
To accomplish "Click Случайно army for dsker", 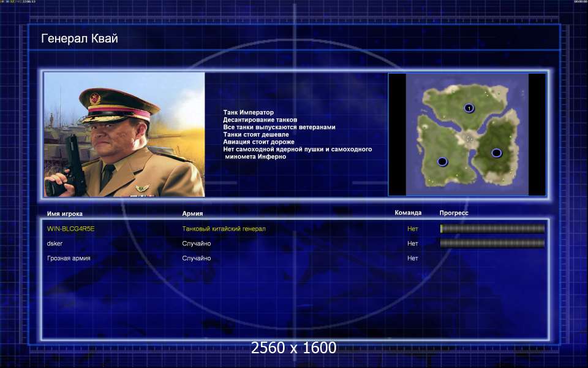I will pyautogui.click(x=197, y=243).
